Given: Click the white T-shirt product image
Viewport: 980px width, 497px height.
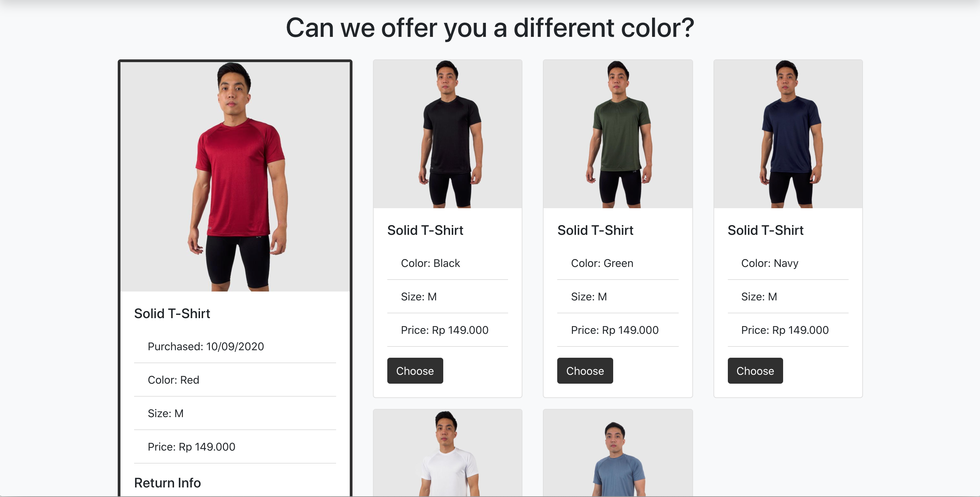Looking at the screenshot, I should [x=447, y=454].
